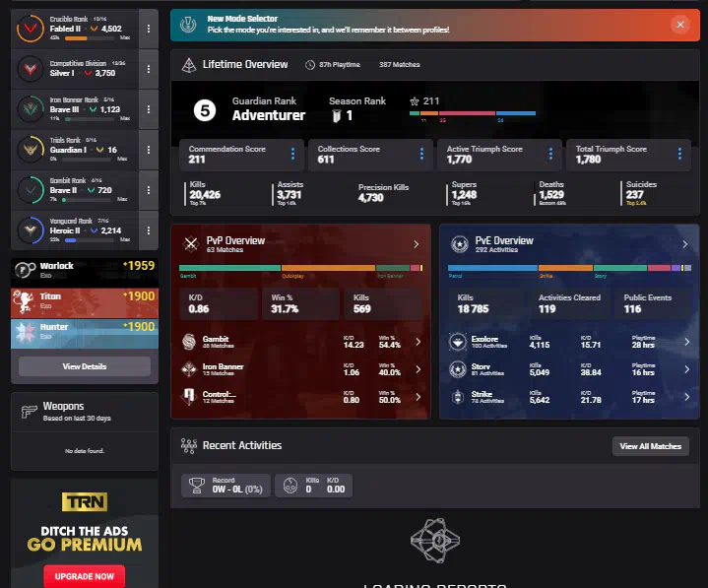
Task: Select the Hunter character card
Action: point(85,333)
